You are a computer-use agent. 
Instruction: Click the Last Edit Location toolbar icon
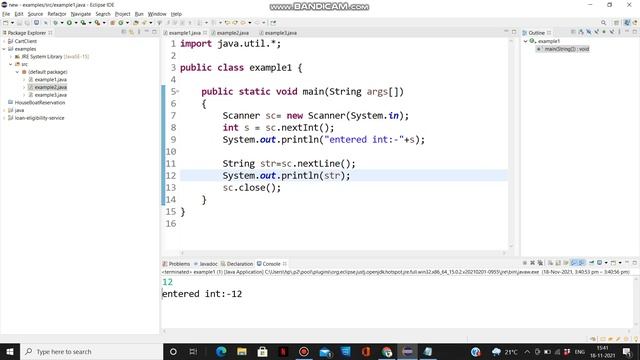227,23
